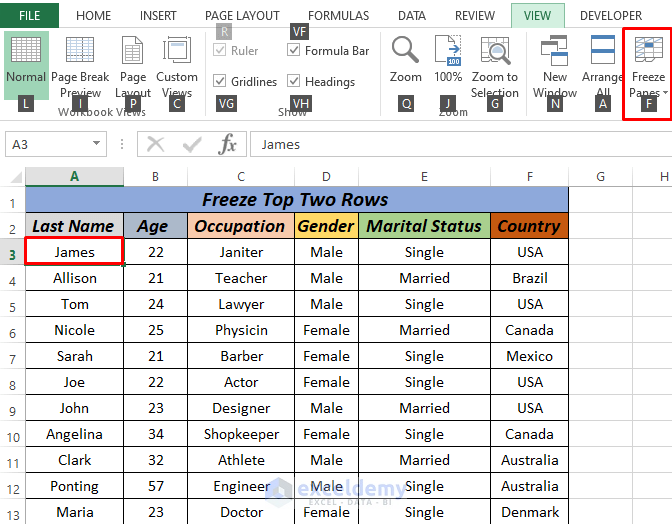Open Page Break Preview view
The image size is (672, 524).
click(80, 64)
